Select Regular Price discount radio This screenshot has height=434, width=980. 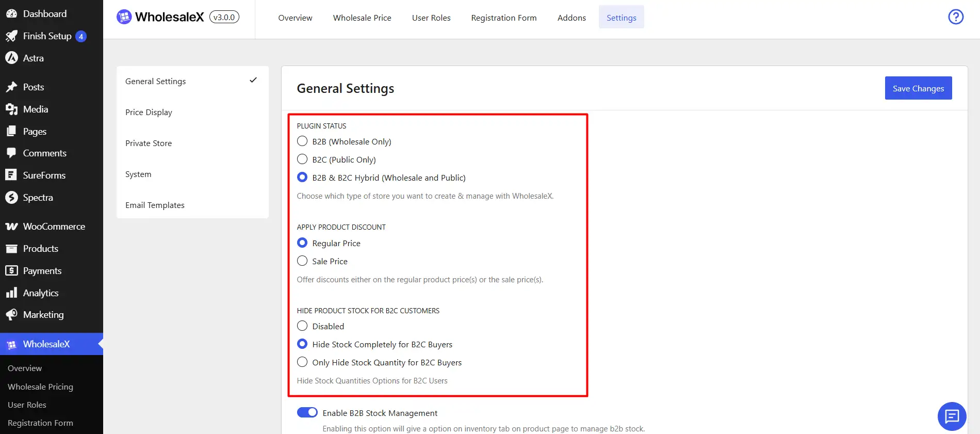coord(302,243)
